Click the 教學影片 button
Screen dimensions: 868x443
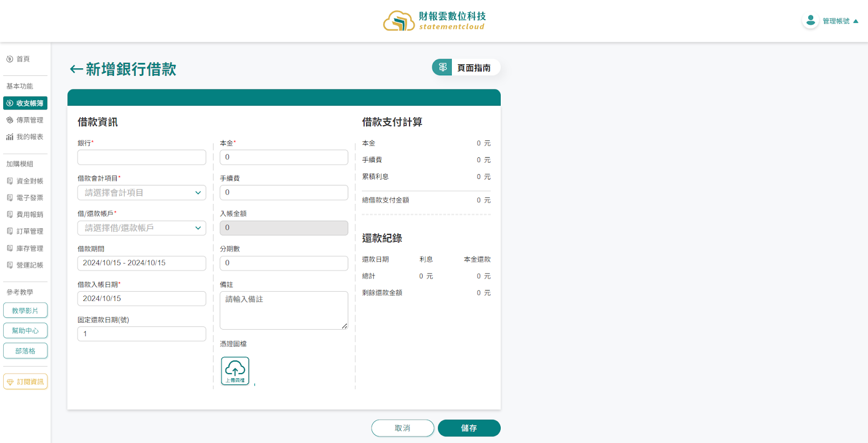[x=25, y=311]
